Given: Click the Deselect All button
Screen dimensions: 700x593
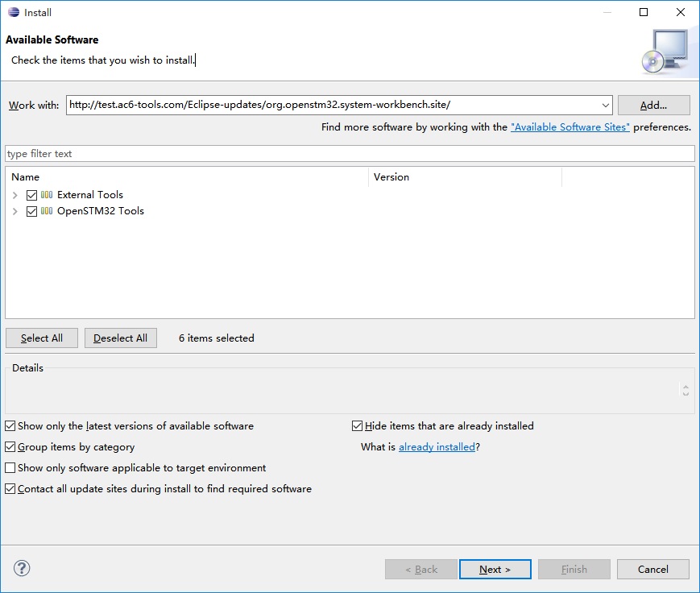Looking at the screenshot, I should (121, 338).
